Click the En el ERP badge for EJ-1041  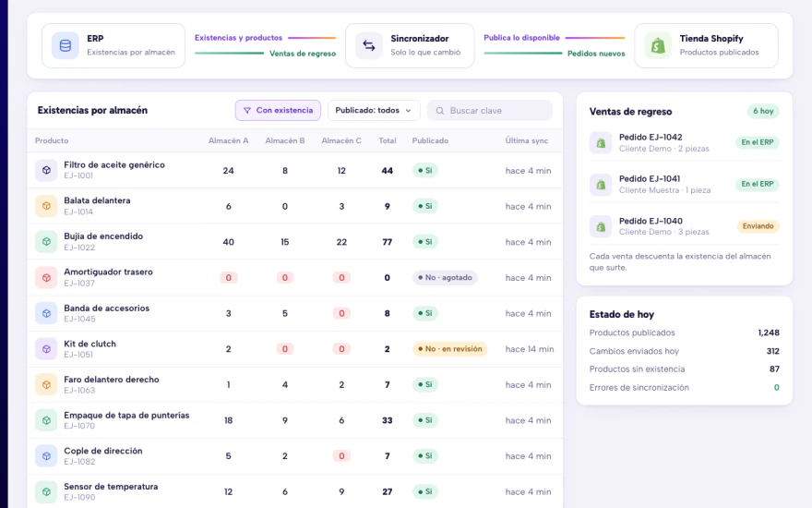(758, 184)
